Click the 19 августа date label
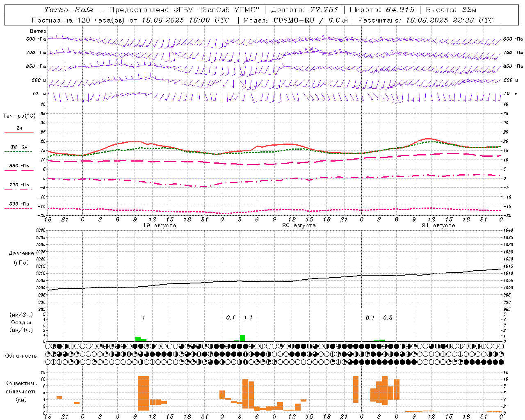The width and height of the screenshot is (525, 420). pos(160,226)
